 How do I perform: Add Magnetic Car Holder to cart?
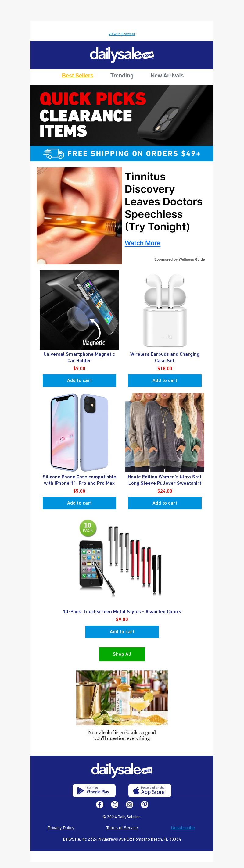79,380
